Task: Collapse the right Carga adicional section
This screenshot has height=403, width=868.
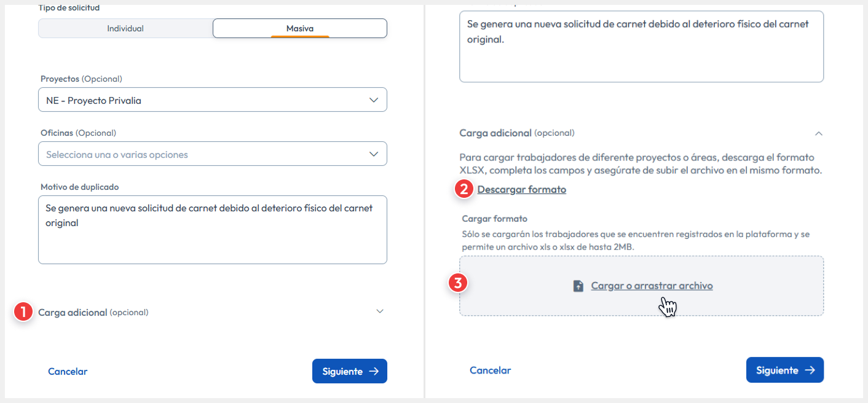Action: 818,133
